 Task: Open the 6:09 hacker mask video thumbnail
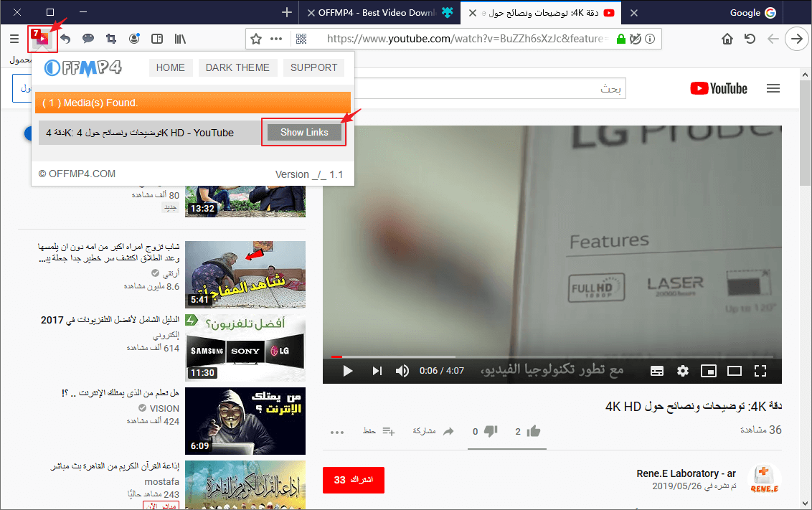click(245, 421)
